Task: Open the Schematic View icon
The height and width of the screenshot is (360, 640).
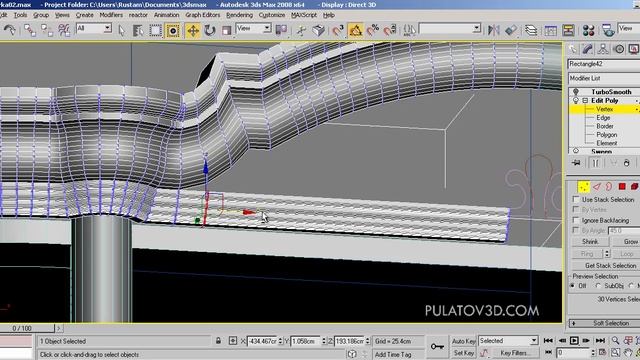Action: tap(568, 30)
